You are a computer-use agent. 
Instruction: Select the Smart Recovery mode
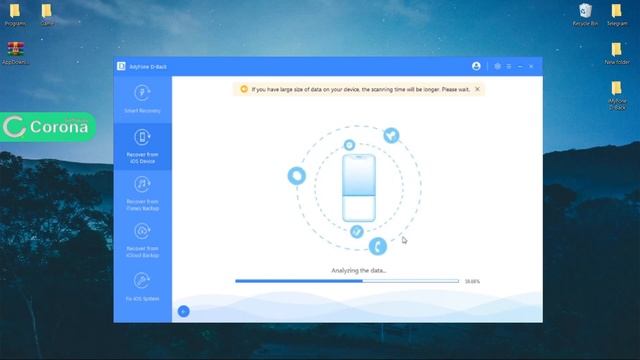142,99
